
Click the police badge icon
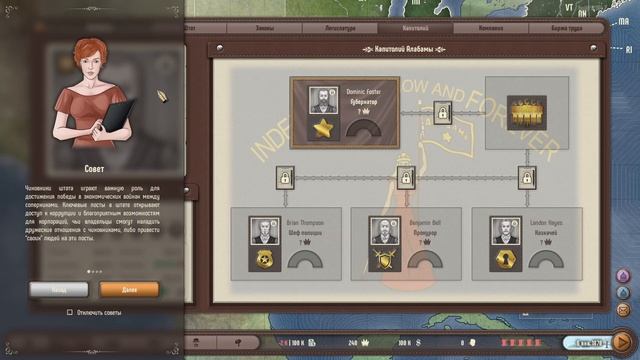[x=264, y=259]
